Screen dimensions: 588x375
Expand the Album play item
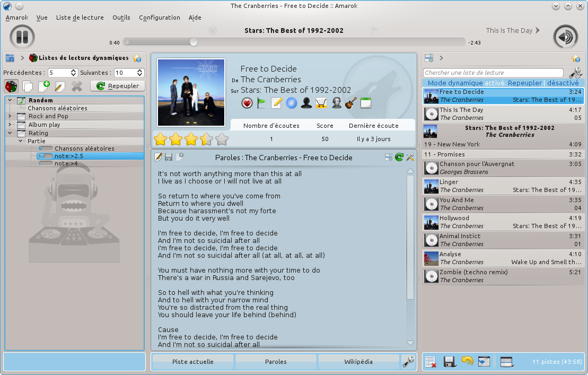[x=10, y=125]
